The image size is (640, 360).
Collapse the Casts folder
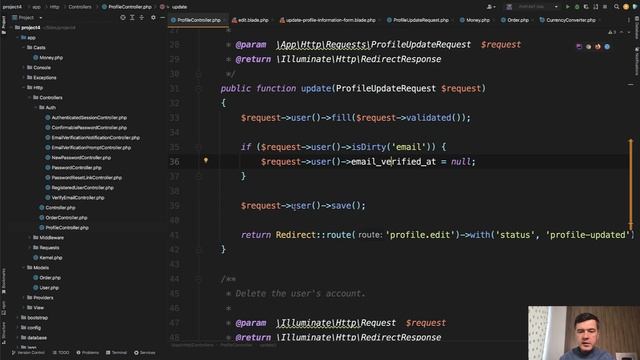click(x=23, y=47)
